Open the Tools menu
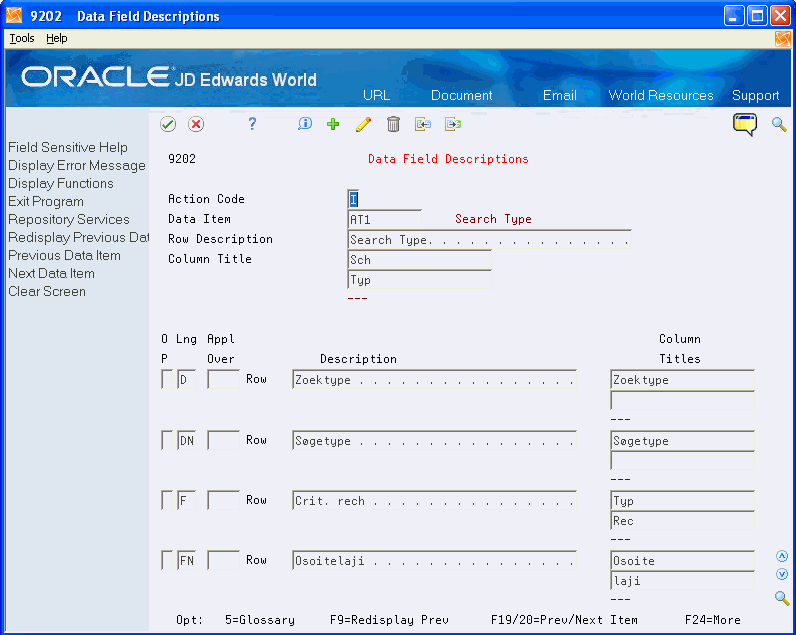This screenshot has width=796, height=635. [22, 39]
